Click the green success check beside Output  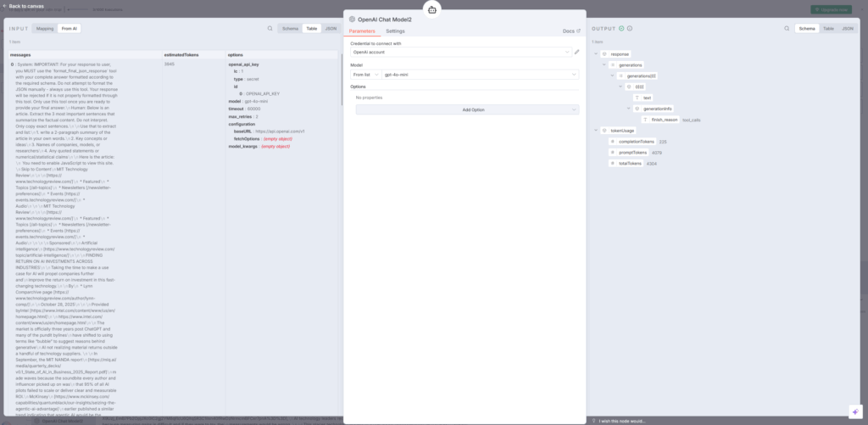point(621,28)
